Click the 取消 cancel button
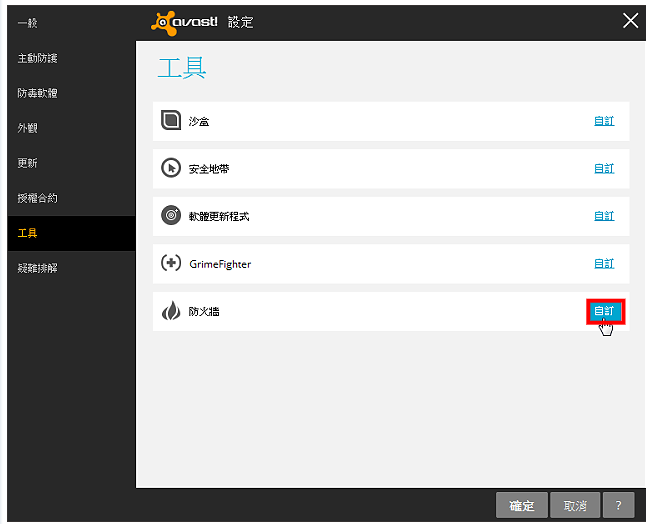Screen dimensions: 646x524 tap(575, 505)
